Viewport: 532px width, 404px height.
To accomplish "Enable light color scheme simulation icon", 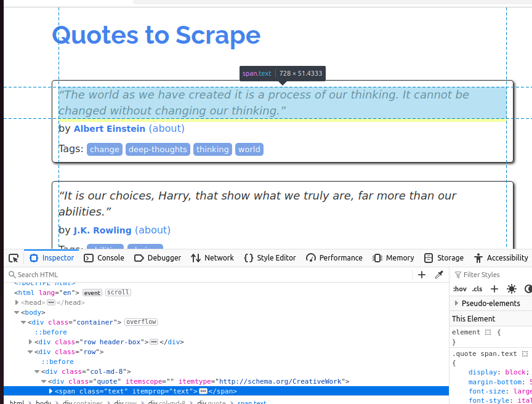I will 511,288.
